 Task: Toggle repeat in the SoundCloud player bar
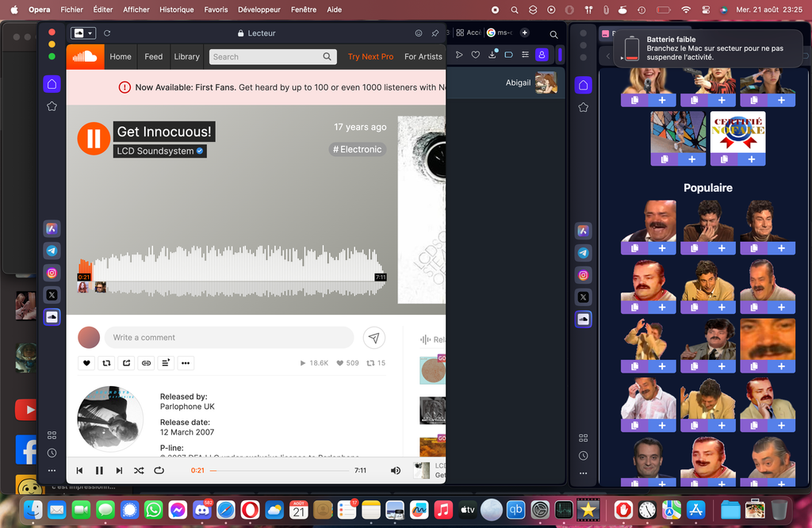[x=159, y=471]
